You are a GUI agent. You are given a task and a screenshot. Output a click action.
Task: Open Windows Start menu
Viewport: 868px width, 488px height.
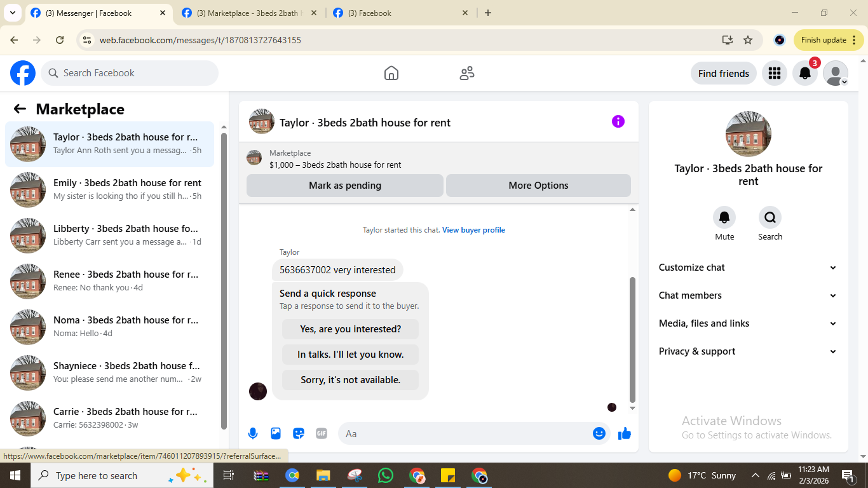[15, 475]
